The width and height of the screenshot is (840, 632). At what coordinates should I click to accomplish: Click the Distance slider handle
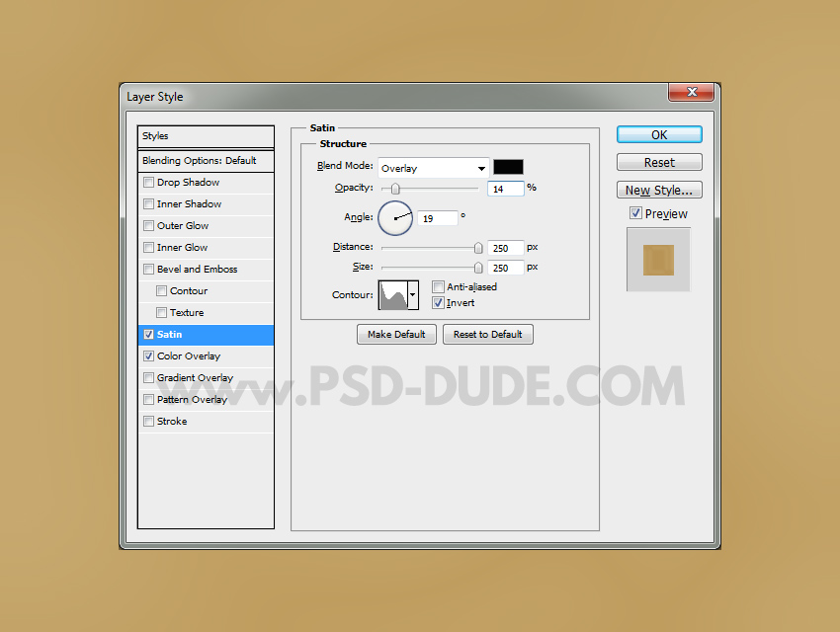(x=478, y=248)
